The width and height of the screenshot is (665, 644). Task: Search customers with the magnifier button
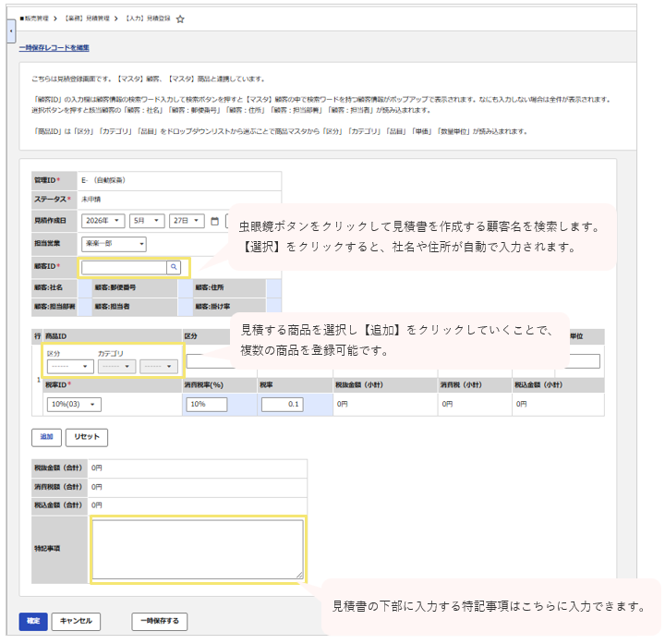174,267
